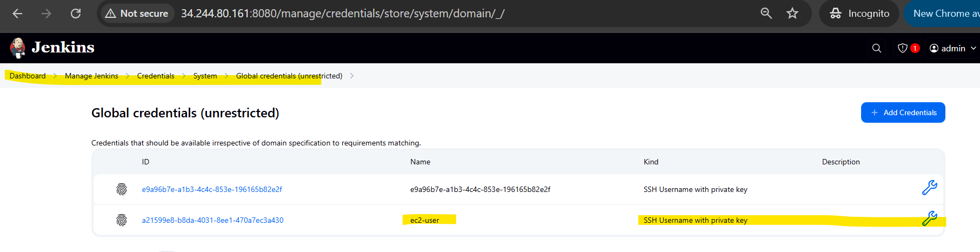The height and width of the screenshot is (252, 980).
Task: Update e9a96b7e credential via wrench icon
Action: tap(929, 188)
